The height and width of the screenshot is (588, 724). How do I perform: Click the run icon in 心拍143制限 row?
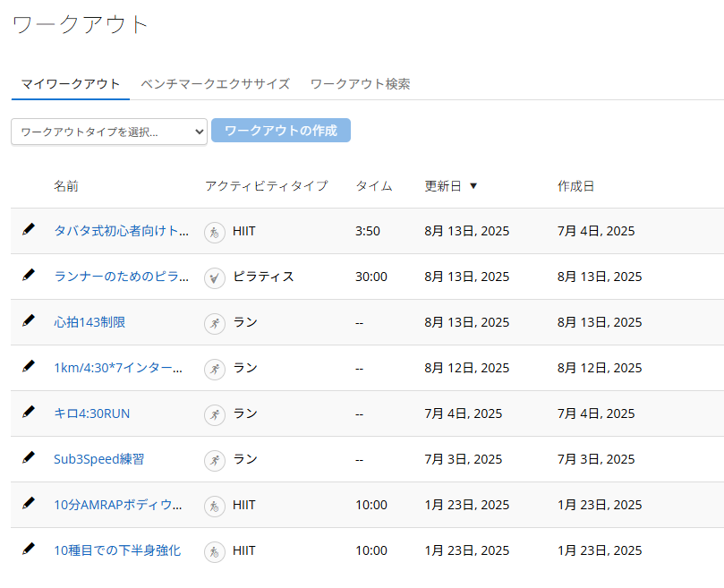coord(215,324)
